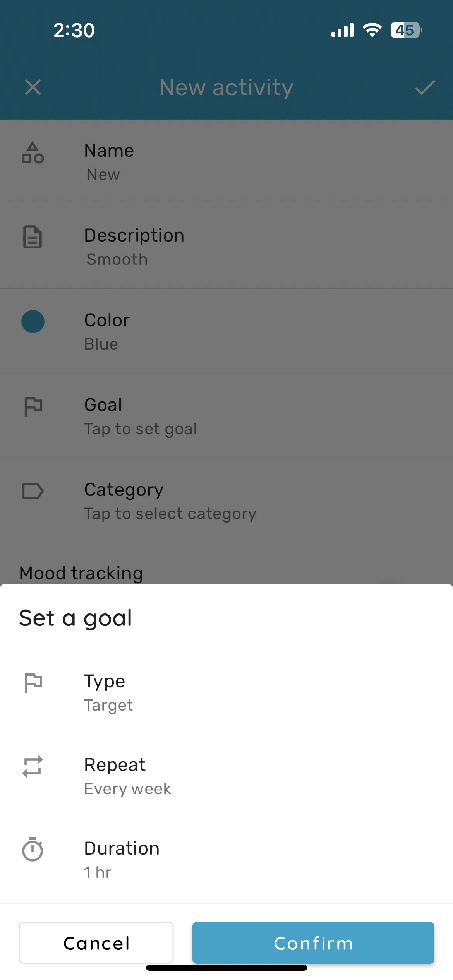Tap the Mood tracking section header
The height and width of the screenshot is (980, 453).
pyautogui.click(x=81, y=573)
